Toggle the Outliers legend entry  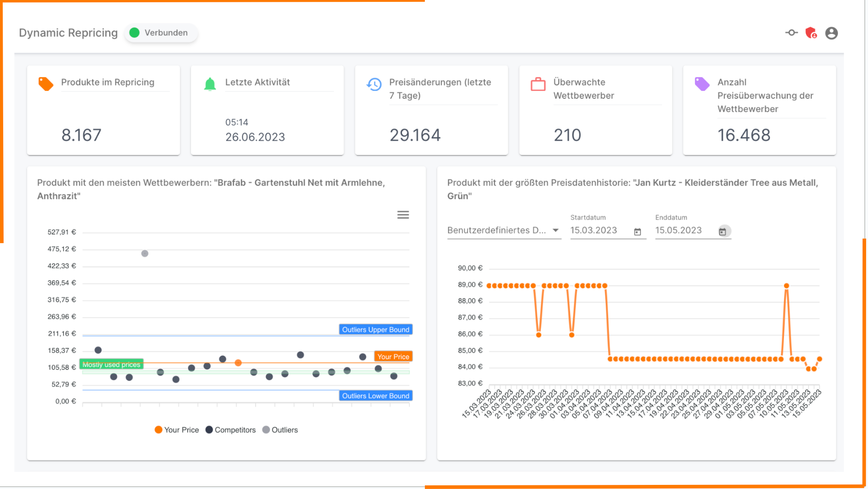280,430
